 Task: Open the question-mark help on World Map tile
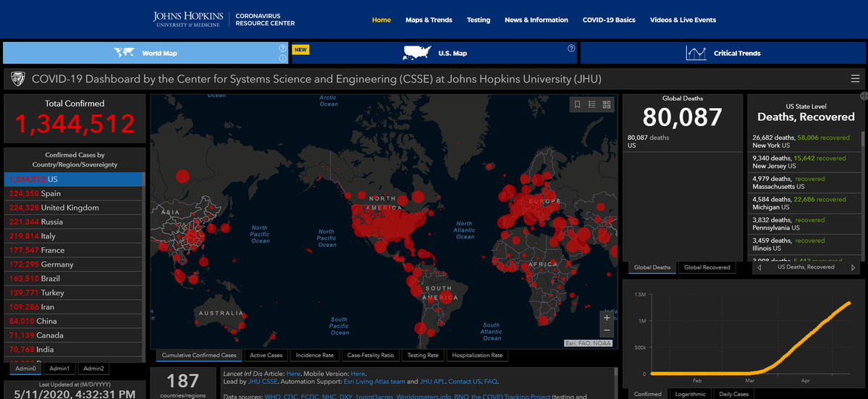click(x=283, y=48)
